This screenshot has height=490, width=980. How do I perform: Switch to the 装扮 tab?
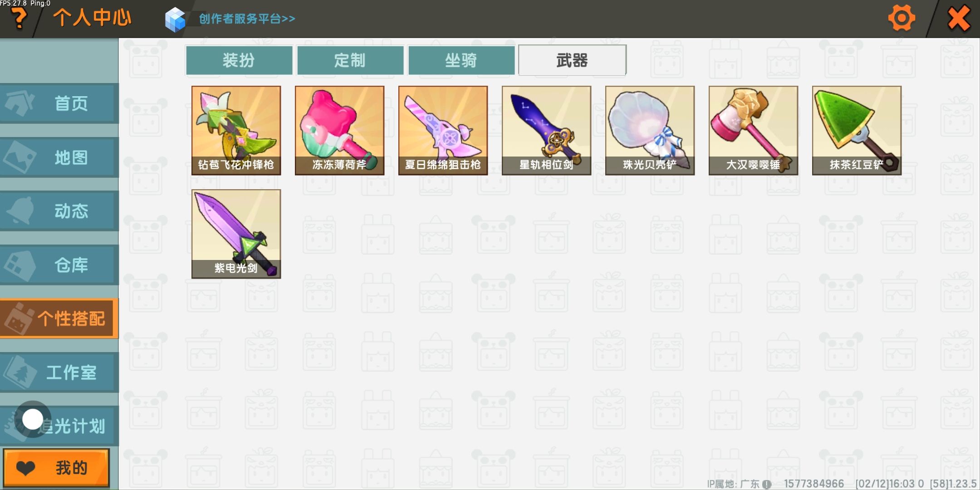[239, 60]
